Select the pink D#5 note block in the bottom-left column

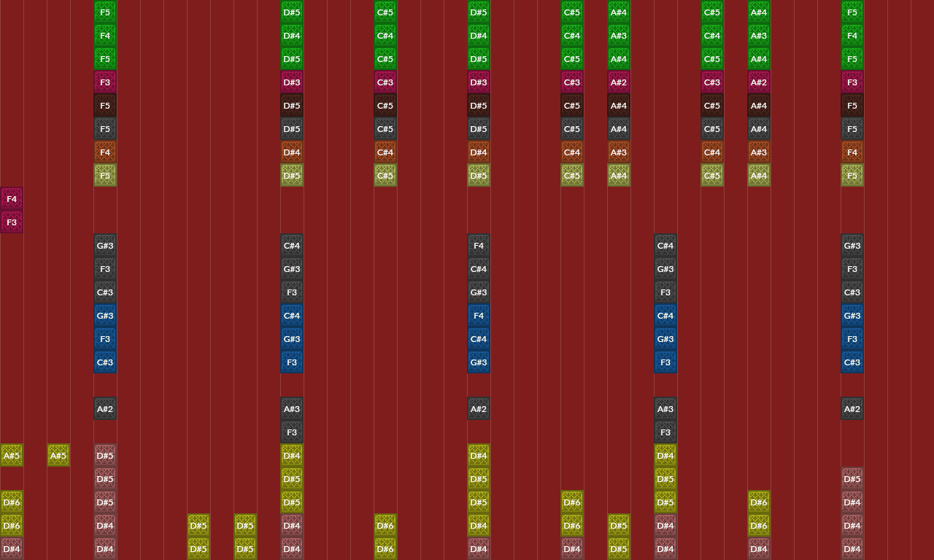tap(104, 456)
